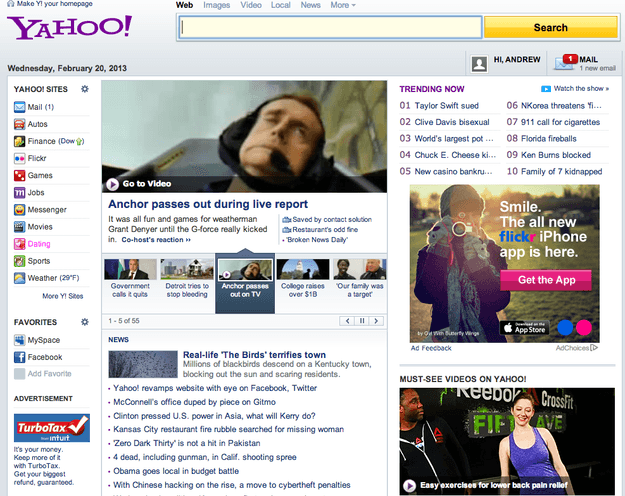Go to previous story in carousel

(347, 321)
